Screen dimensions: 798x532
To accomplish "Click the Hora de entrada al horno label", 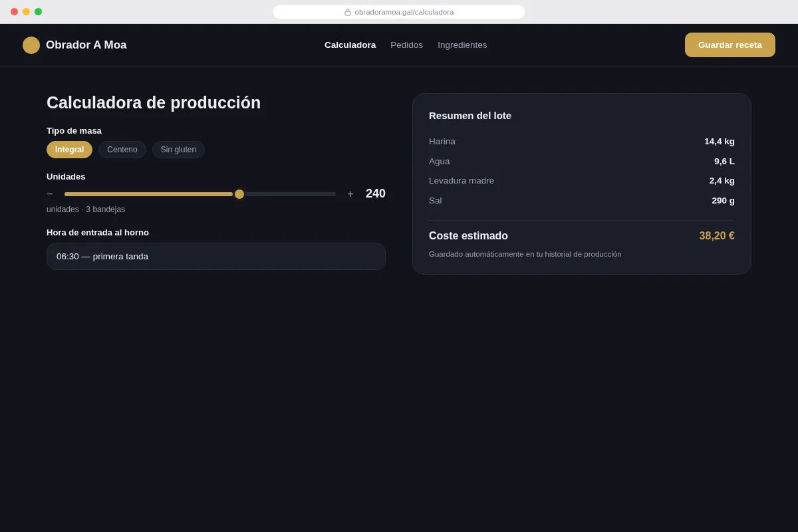I will click(98, 232).
